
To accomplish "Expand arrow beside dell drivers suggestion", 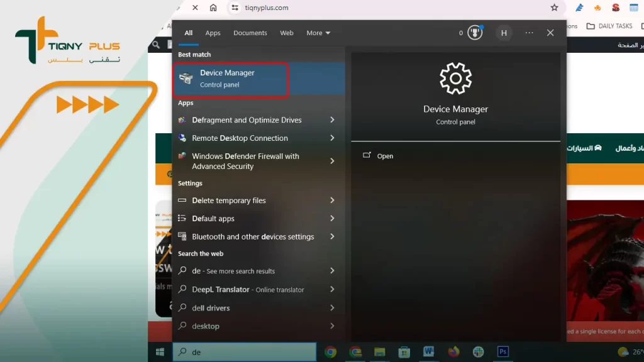I will click(332, 308).
